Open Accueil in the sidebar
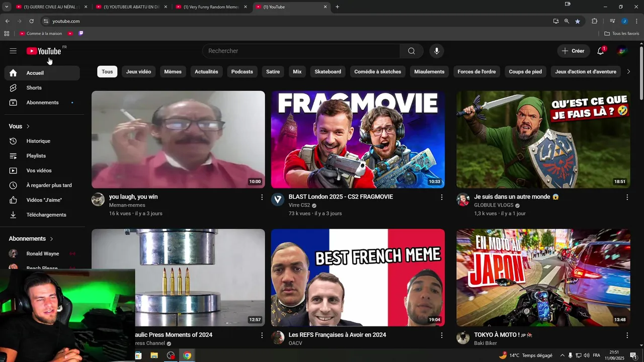The height and width of the screenshot is (362, 644). [x=42, y=73]
